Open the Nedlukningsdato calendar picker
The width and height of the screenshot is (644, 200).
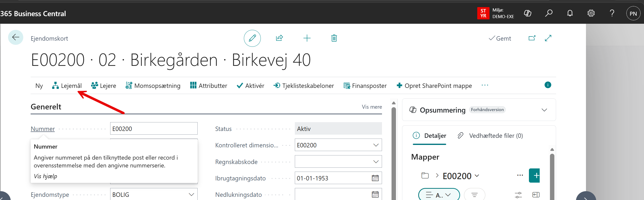click(375, 195)
